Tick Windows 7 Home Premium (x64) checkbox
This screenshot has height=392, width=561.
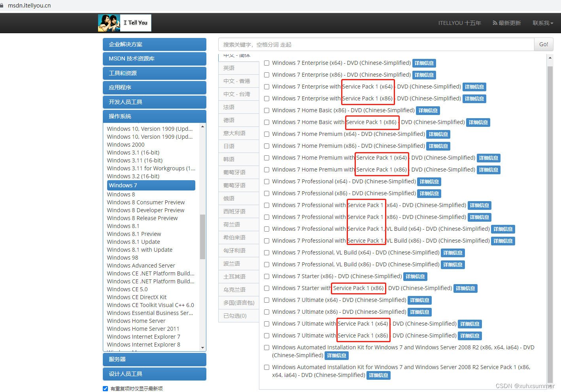pos(267,134)
